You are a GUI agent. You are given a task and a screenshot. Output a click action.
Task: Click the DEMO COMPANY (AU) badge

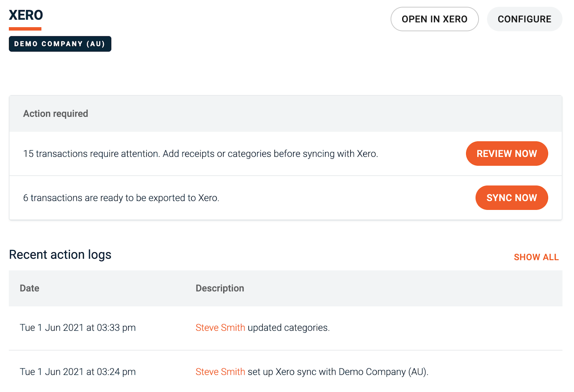60,44
